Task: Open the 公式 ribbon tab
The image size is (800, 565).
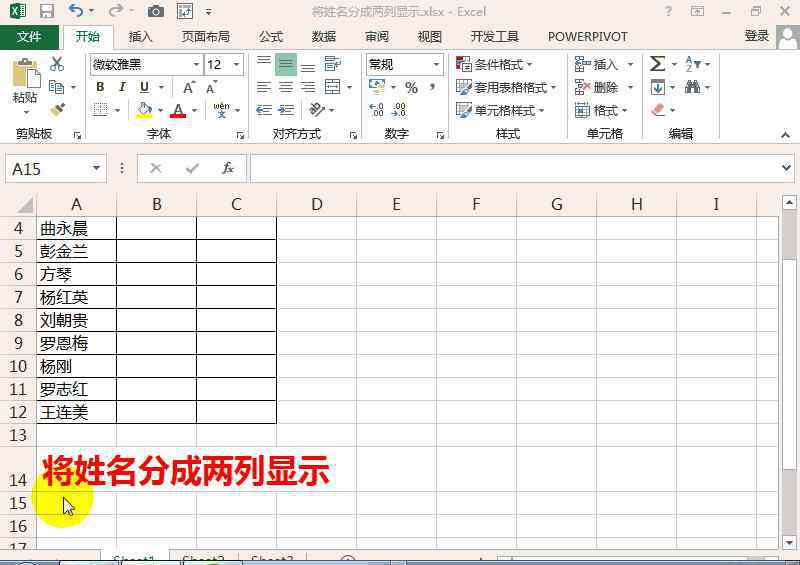Action: (x=271, y=37)
